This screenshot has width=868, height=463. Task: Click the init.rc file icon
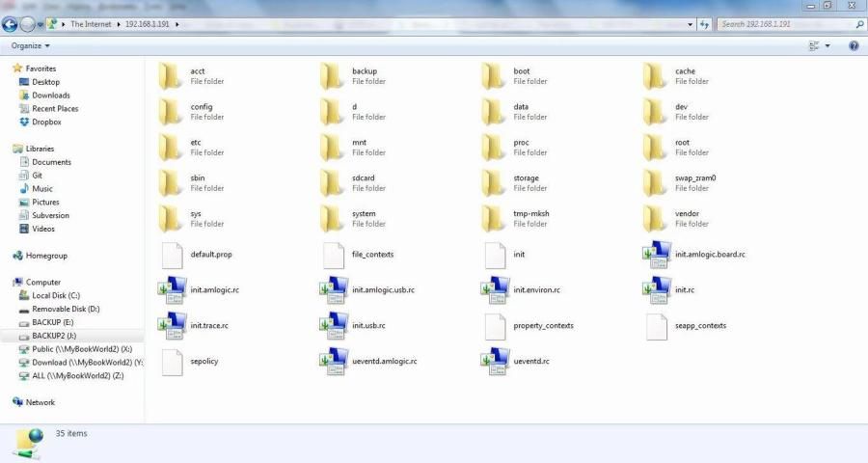pos(657,289)
